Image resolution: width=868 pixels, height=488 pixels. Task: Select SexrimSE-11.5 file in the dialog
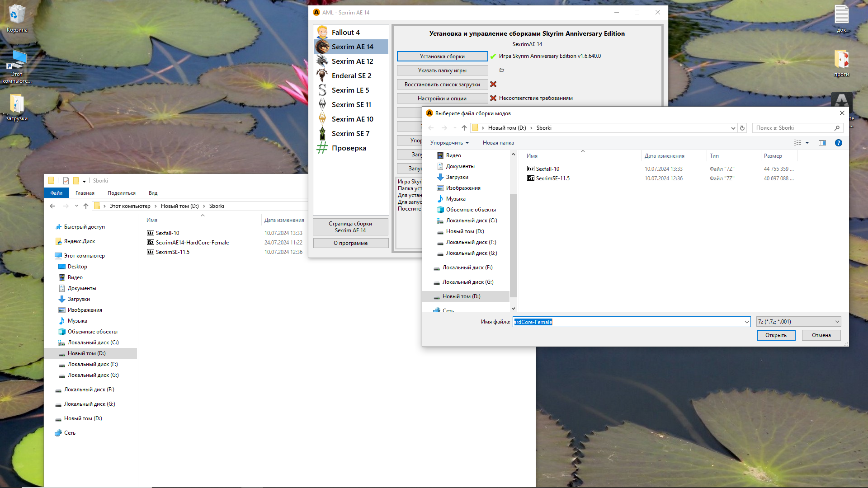click(552, 178)
